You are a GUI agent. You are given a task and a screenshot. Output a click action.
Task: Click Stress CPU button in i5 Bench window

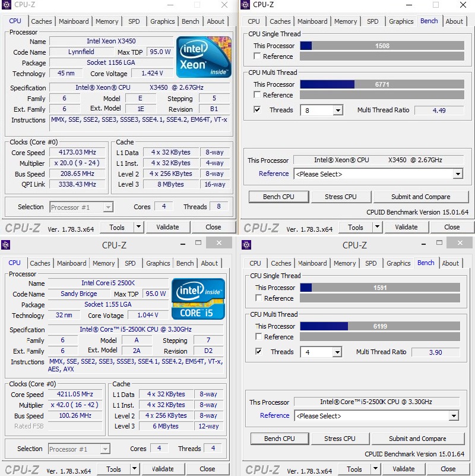click(x=340, y=439)
